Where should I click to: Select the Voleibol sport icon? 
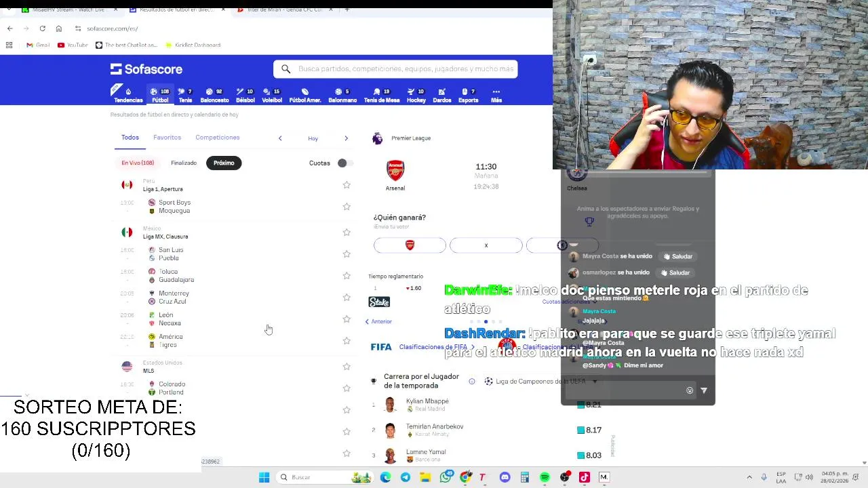pos(272,95)
